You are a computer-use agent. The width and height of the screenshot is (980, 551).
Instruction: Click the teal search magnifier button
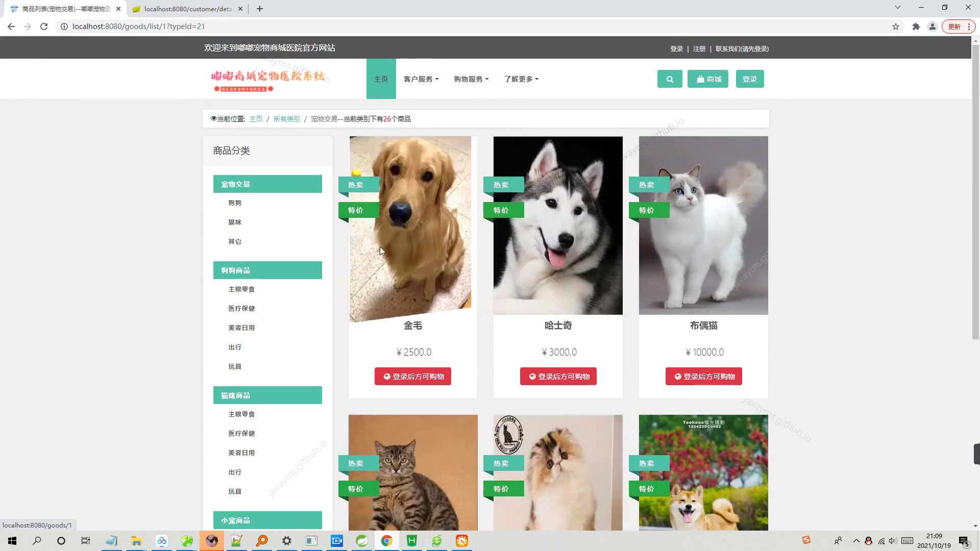[670, 79]
